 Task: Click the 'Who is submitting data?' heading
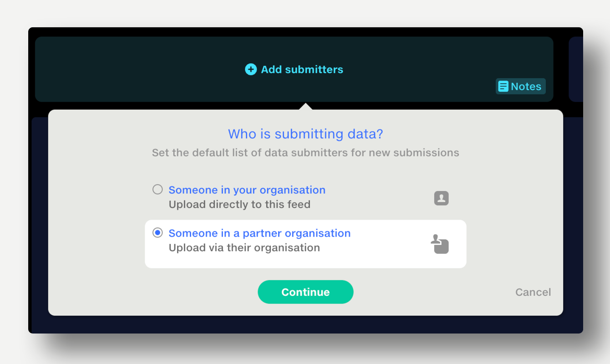coord(305,134)
